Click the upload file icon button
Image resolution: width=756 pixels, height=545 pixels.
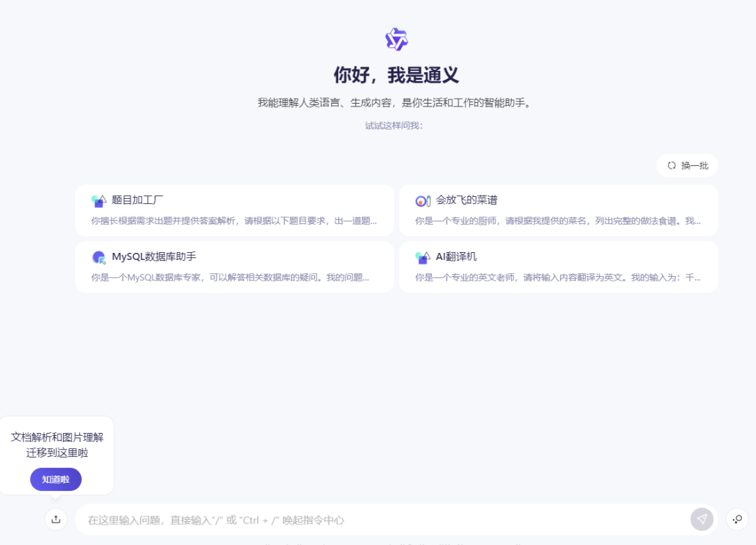(56, 520)
